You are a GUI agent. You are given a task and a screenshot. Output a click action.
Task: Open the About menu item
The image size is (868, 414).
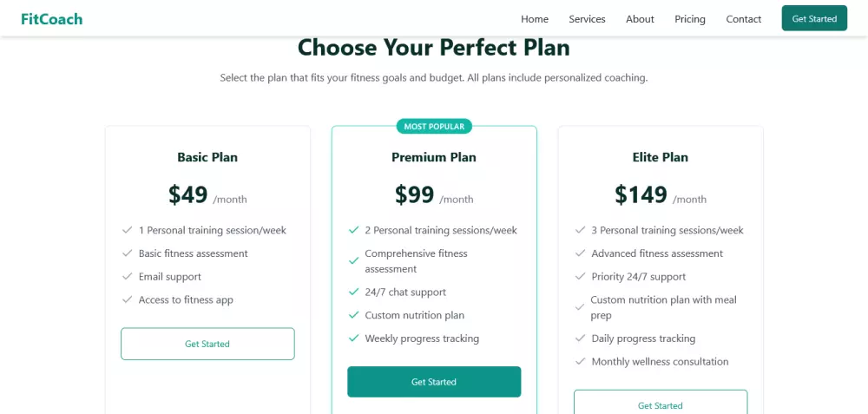(x=640, y=19)
